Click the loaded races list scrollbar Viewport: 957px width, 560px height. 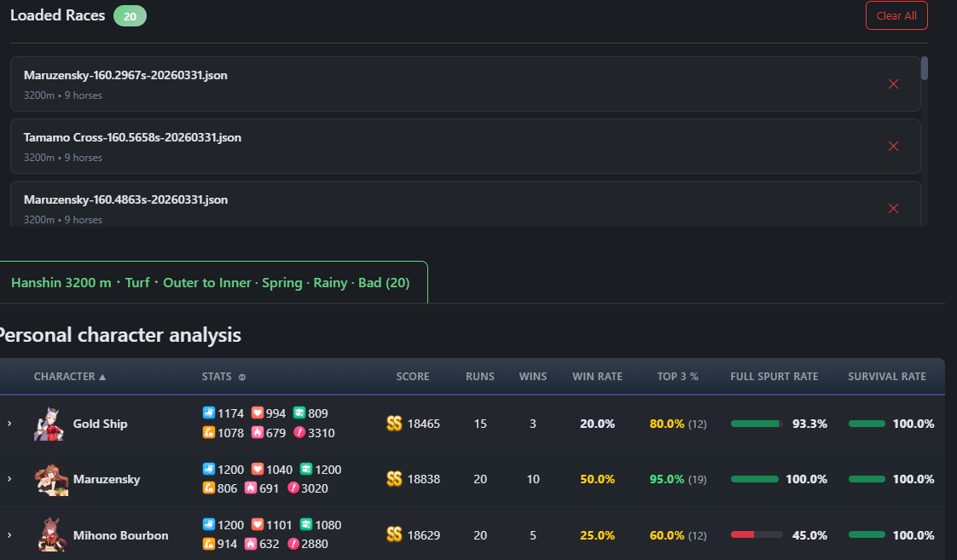(924, 68)
